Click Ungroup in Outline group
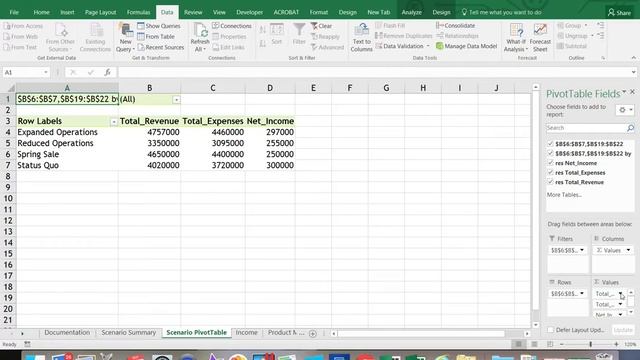The height and width of the screenshot is (360, 640). pyautogui.click(x=575, y=36)
